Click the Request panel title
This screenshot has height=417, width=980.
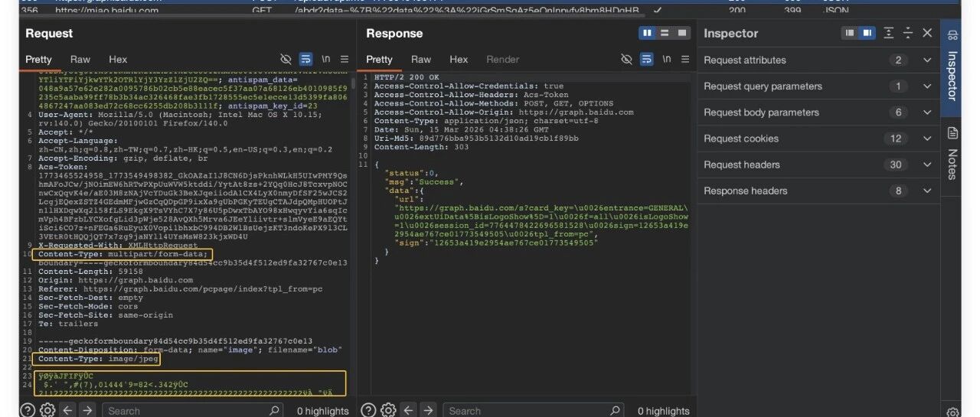tap(49, 34)
